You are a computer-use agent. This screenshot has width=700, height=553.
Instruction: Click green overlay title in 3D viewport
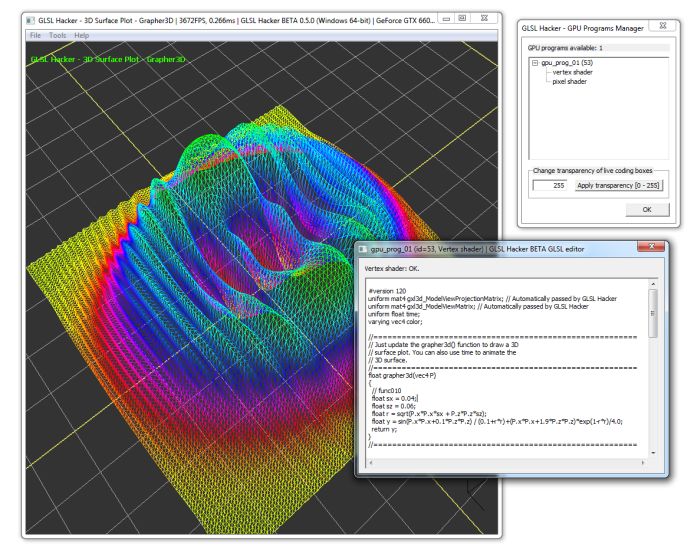tap(108, 59)
